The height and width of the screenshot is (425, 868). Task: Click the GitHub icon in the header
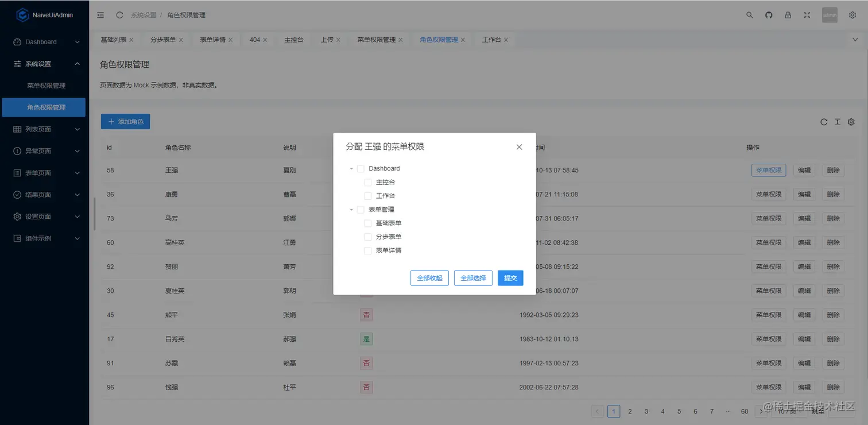769,15
